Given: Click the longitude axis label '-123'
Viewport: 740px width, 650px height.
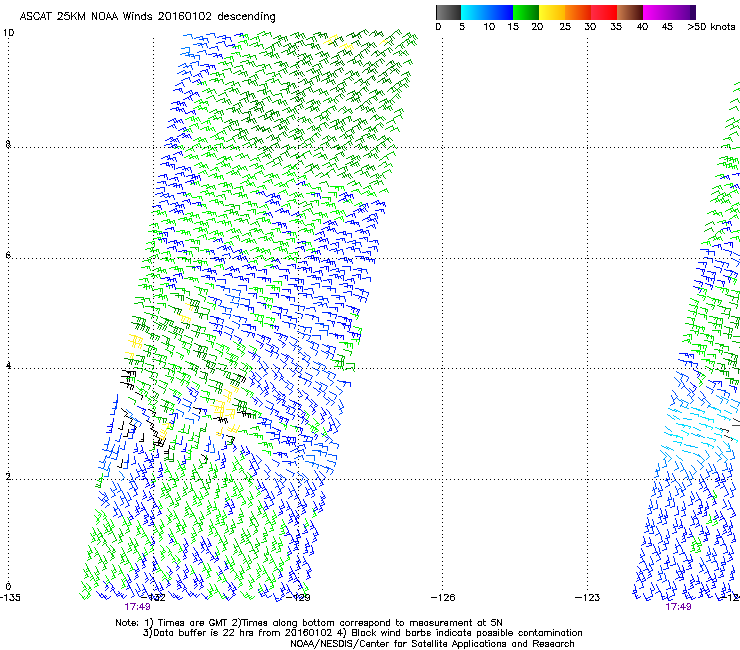Looking at the screenshot, I should [588, 598].
